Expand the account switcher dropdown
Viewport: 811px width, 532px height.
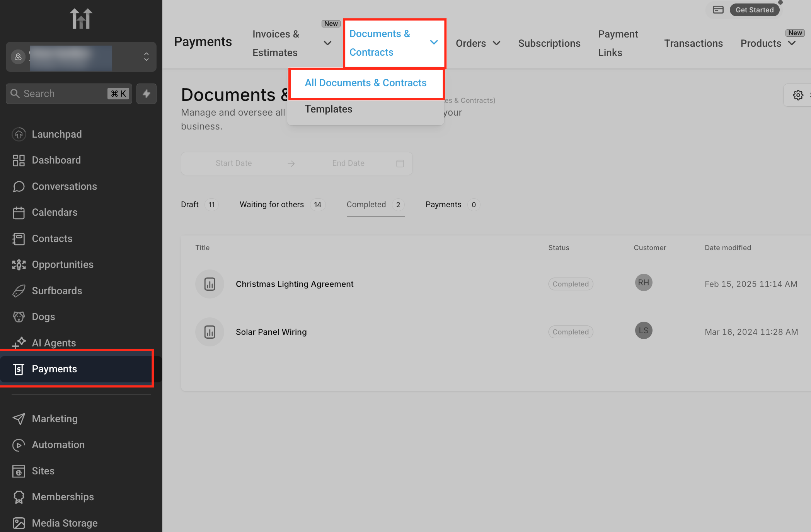click(x=146, y=57)
